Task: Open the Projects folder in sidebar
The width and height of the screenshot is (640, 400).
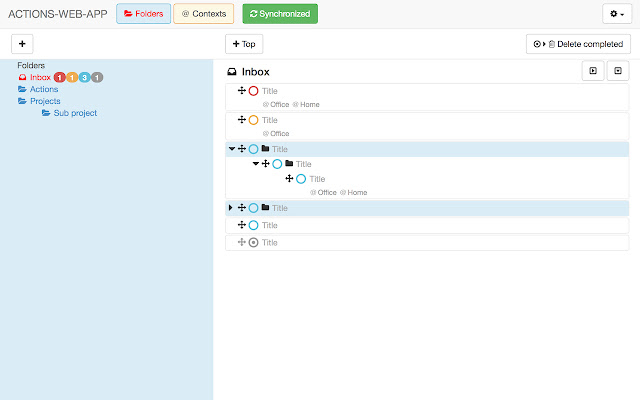Action: [45, 101]
